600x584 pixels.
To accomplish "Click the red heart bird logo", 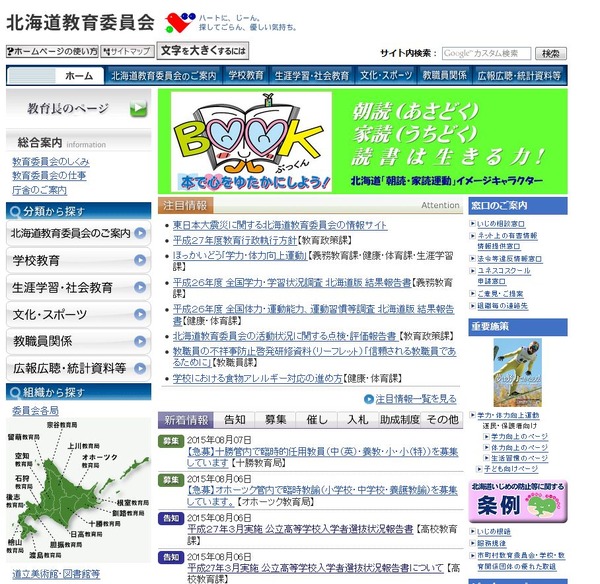I will point(179,23).
